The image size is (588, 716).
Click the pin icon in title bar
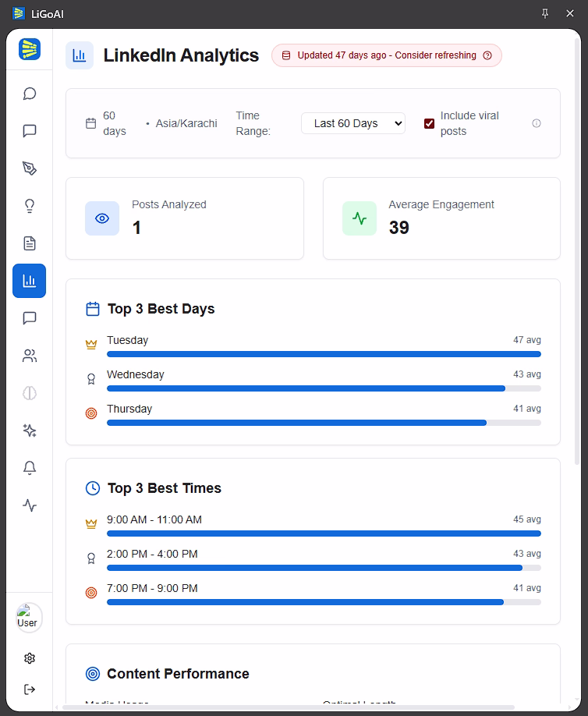tap(545, 13)
